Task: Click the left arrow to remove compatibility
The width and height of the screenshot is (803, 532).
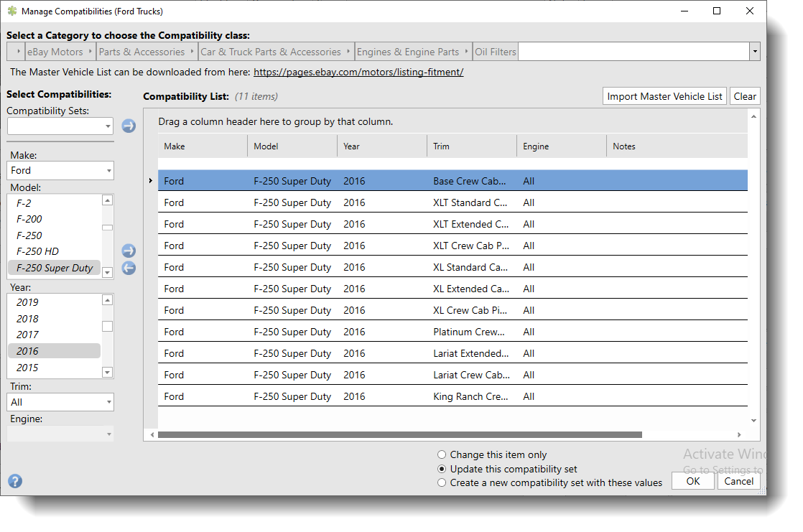Action: 129,268
